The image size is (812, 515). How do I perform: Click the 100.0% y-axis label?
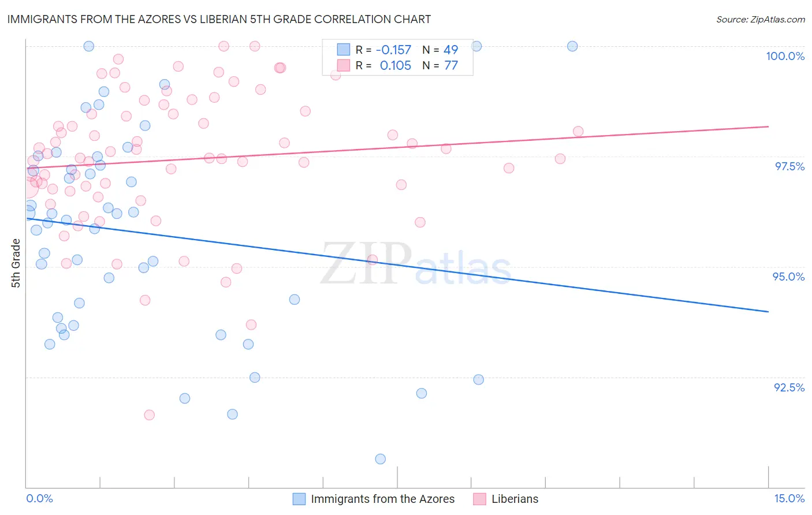pyautogui.click(x=785, y=56)
